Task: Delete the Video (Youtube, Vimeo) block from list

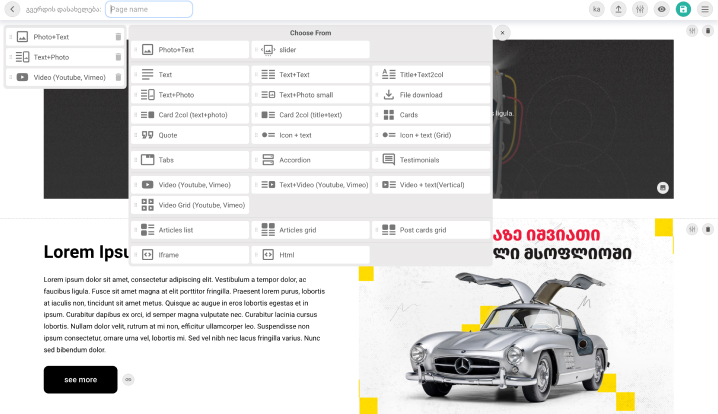Action: 118,77
